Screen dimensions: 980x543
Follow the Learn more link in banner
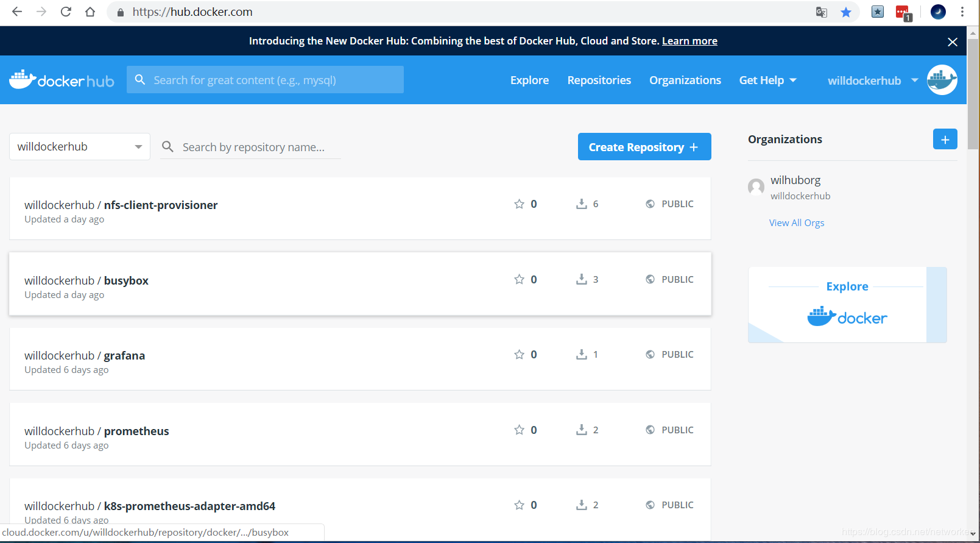click(689, 41)
